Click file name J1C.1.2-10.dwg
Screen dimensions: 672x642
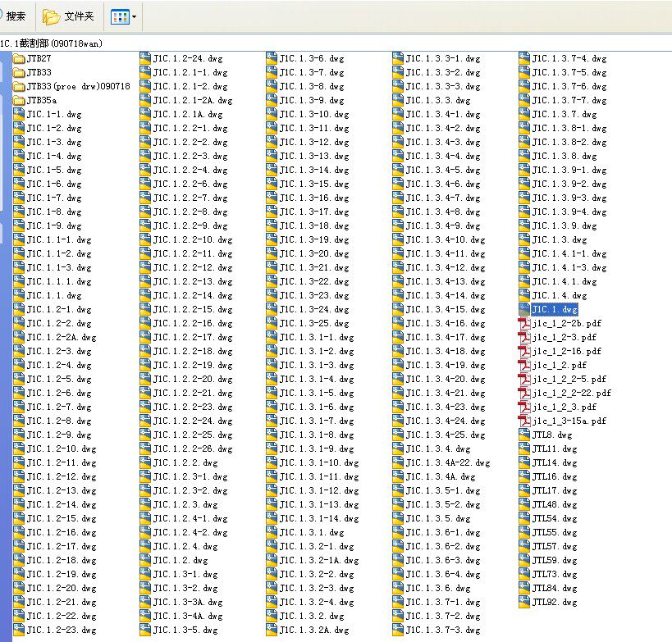click(x=62, y=448)
